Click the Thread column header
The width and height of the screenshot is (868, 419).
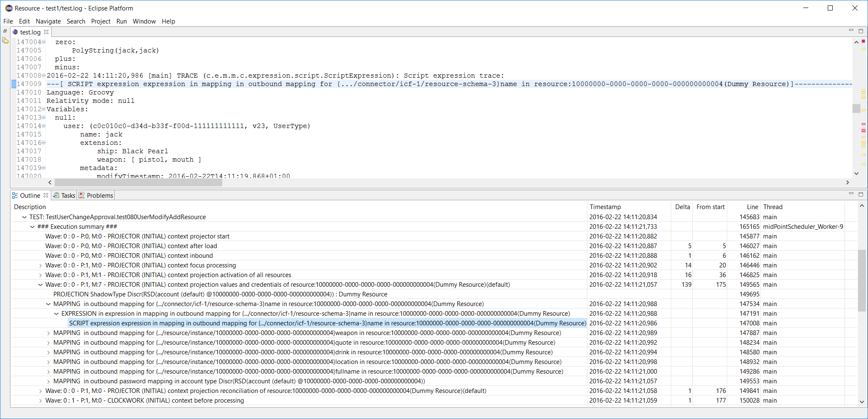point(773,207)
